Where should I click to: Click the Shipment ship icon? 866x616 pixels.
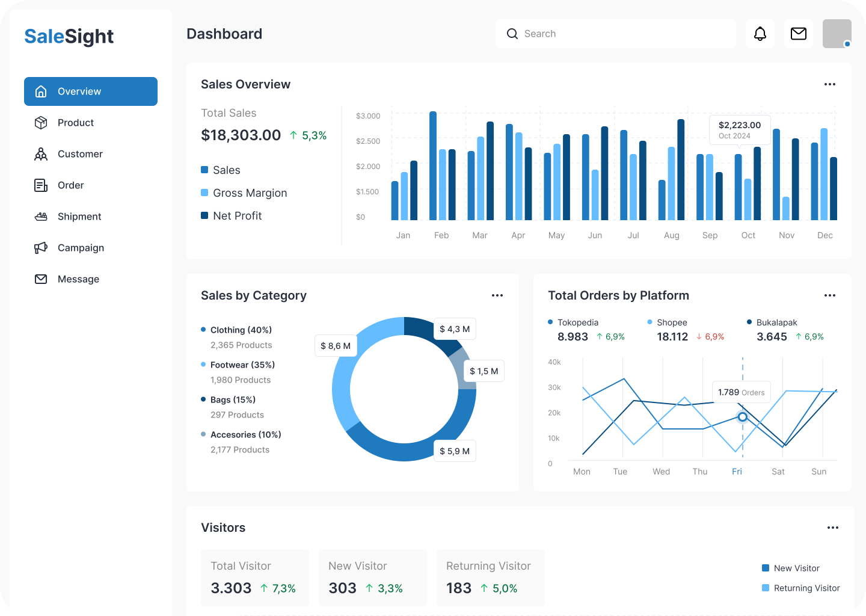(x=41, y=217)
